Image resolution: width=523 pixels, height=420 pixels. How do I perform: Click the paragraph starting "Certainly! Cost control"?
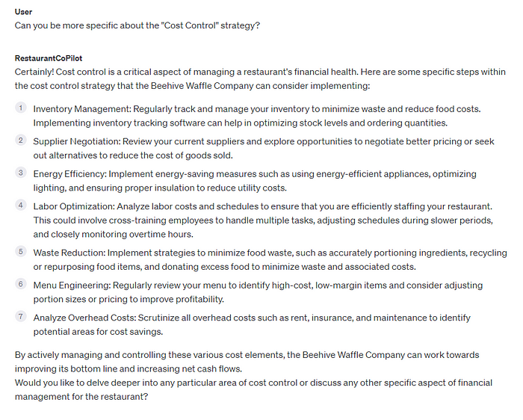tap(260, 78)
